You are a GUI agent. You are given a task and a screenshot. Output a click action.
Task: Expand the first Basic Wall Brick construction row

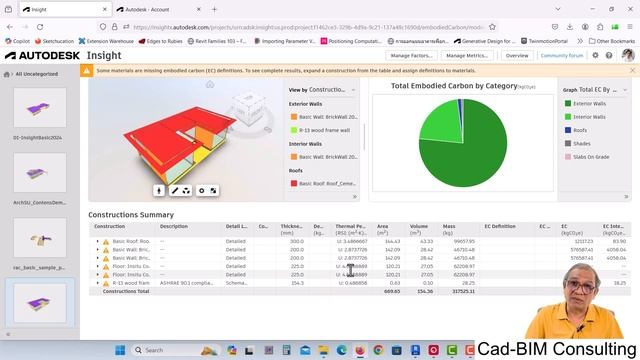click(98, 249)
